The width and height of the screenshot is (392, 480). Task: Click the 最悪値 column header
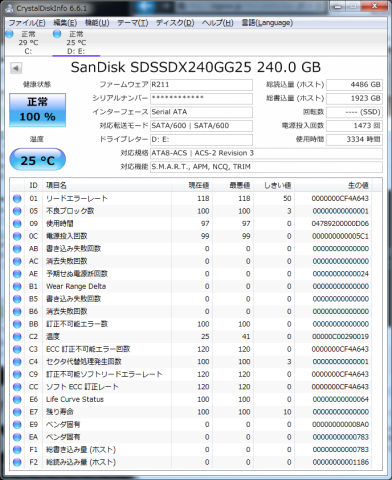[x=233, y=185]
